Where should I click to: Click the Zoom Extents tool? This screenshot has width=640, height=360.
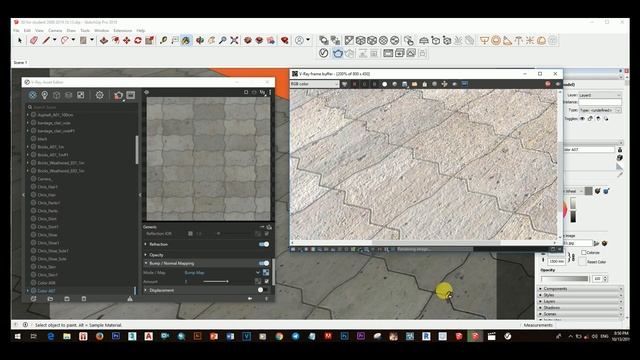coord(234,40)
